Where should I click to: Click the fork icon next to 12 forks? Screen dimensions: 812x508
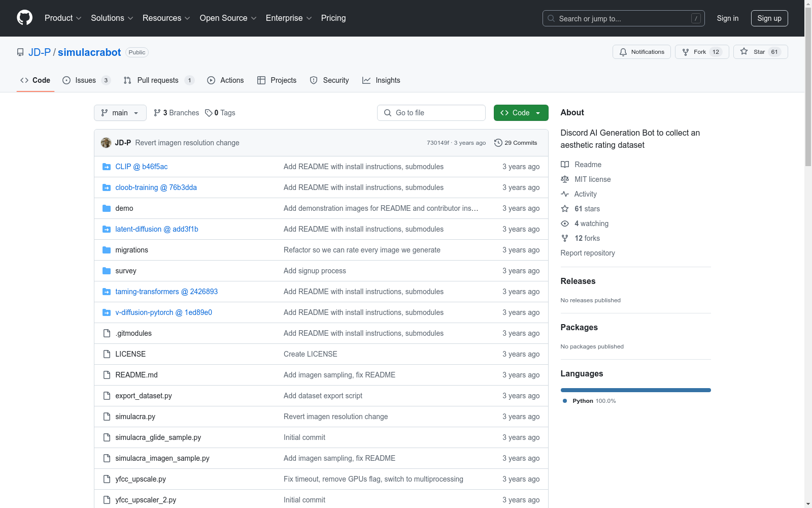tap(565, 238)
